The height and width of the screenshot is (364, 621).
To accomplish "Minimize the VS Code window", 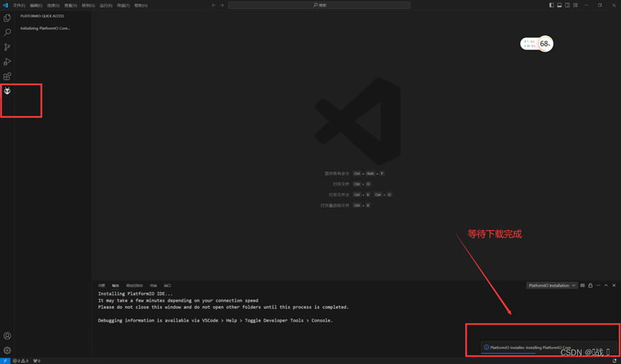I will pyautogui.click(x=587, y=5).
